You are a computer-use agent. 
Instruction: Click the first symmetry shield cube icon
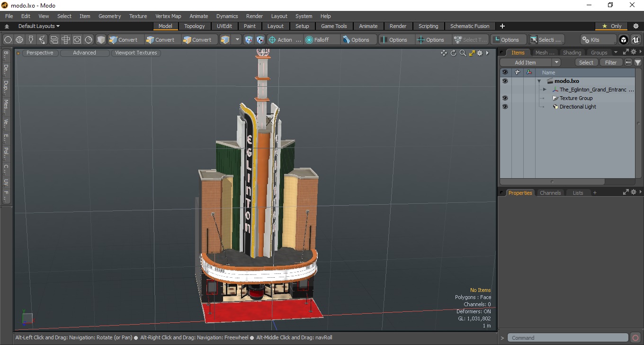coord(249,40)
